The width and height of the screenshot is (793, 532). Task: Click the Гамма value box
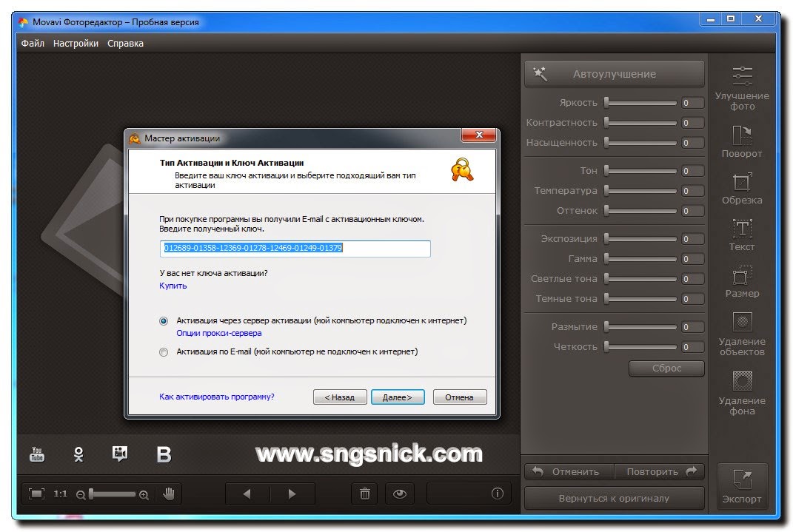click(x=692, y=259)
